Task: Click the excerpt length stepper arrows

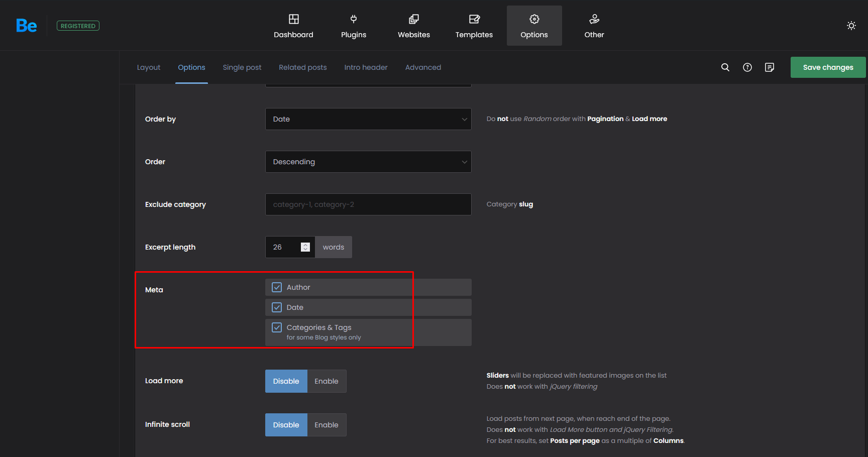Action: (x=305, y=247)
